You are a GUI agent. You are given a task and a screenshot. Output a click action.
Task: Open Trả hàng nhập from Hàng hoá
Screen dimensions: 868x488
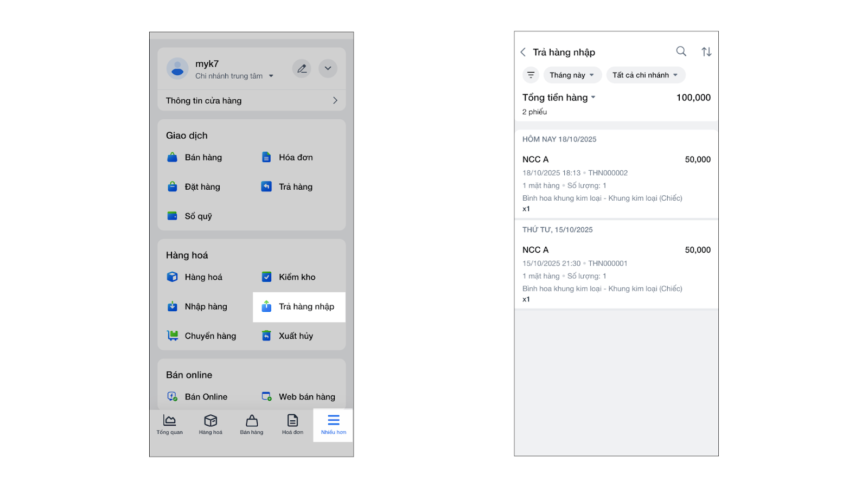tap(299, 307)
